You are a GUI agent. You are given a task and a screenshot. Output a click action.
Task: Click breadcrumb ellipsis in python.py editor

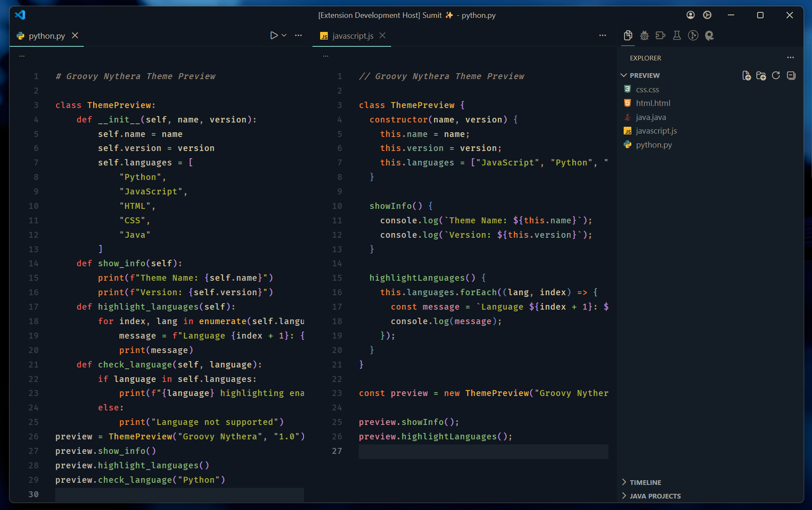(22, 56)
